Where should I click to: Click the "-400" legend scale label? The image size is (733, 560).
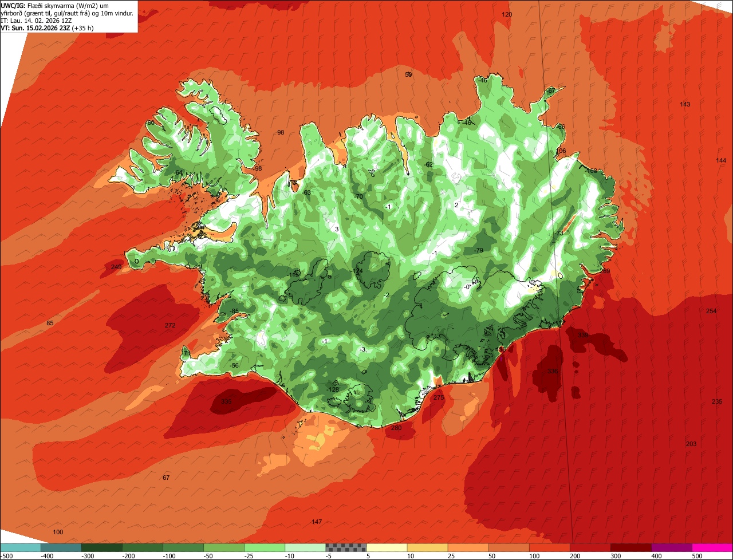tap(48, 556)
